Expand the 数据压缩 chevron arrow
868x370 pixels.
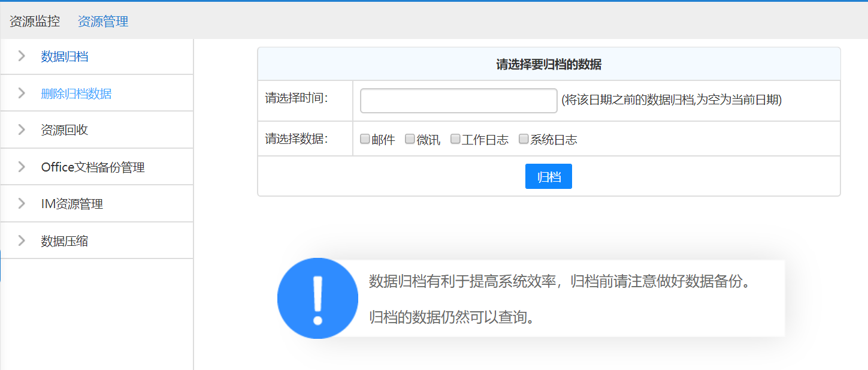pyautogui.click(x=22, y=241)
